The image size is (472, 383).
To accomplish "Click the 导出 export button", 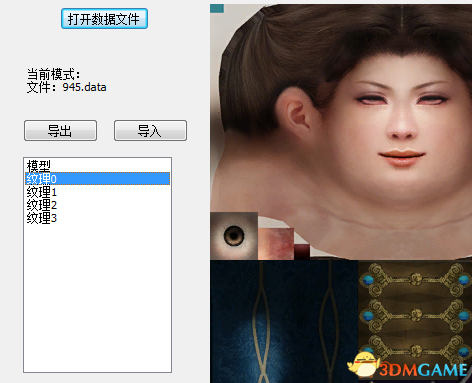I will click(x=60, y=131).
